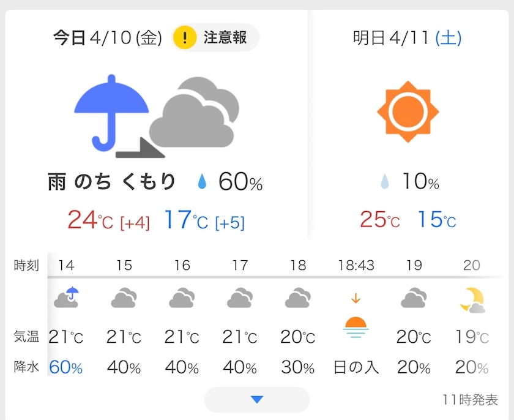Screen dimensions: 514x420
Task: Expand hourly forecast with blue down arrow
Action: tap(256, 399)
